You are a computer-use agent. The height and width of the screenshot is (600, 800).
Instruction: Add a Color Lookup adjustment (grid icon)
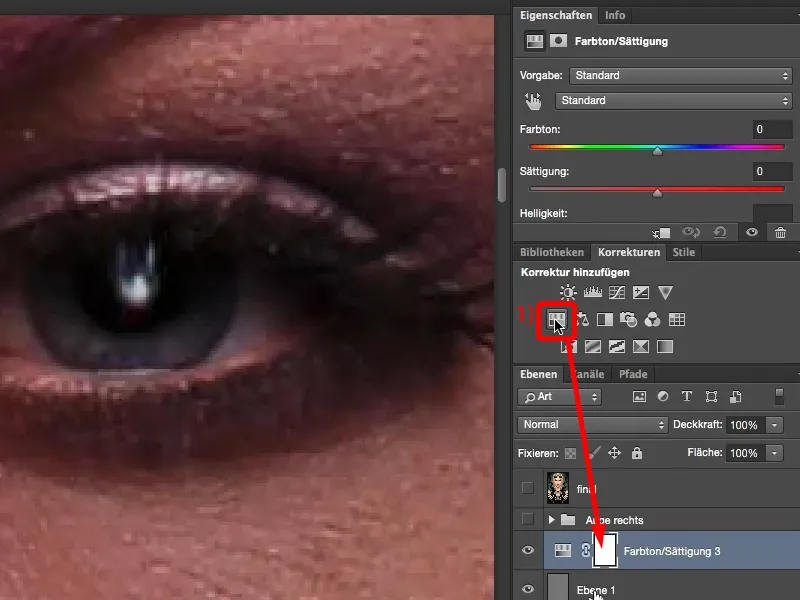tap(677, 320)
